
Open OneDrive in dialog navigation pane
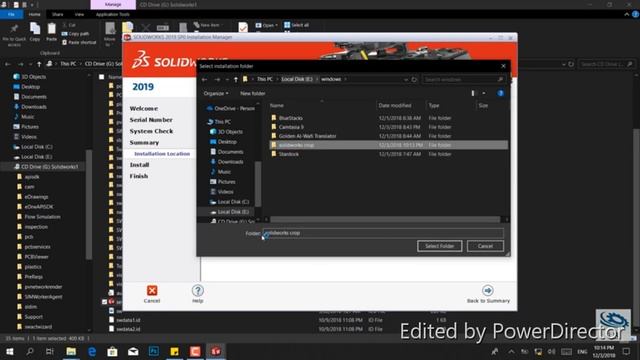click(231, 109)
